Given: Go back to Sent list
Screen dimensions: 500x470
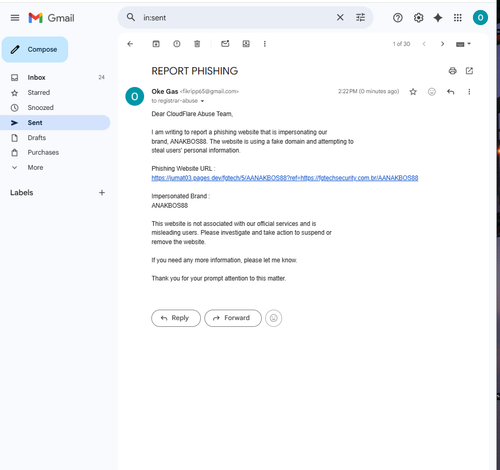Looking at the screenshot, I should tap(130, 44).
